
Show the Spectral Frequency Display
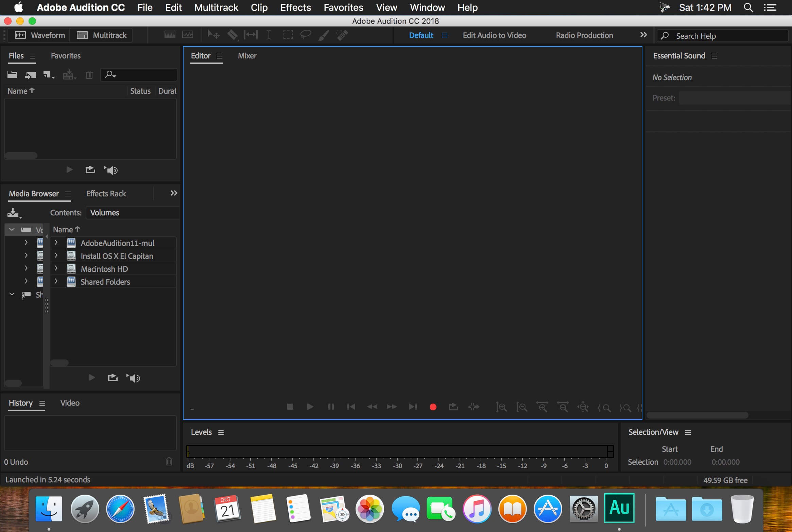pos(170,35)
